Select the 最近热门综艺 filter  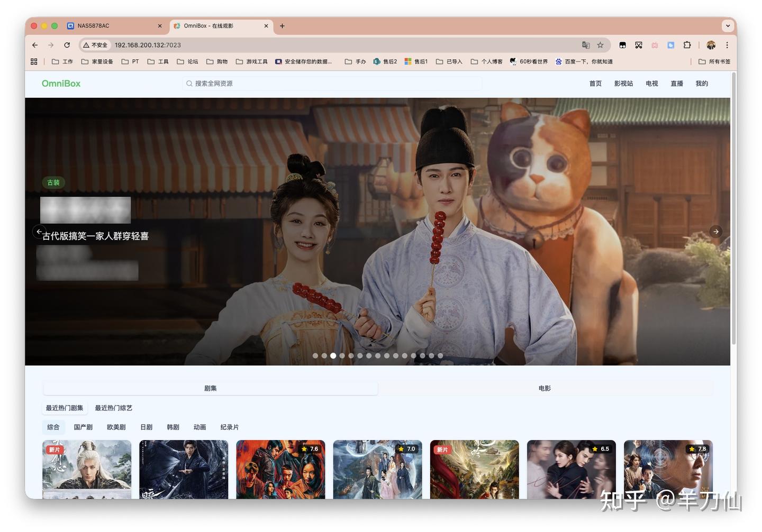tap(113, 408)
